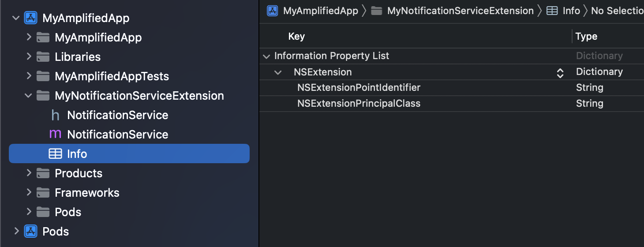Click the Products folder icon
Viewport: 644px width, 247px height.
[x=43, y=173]
